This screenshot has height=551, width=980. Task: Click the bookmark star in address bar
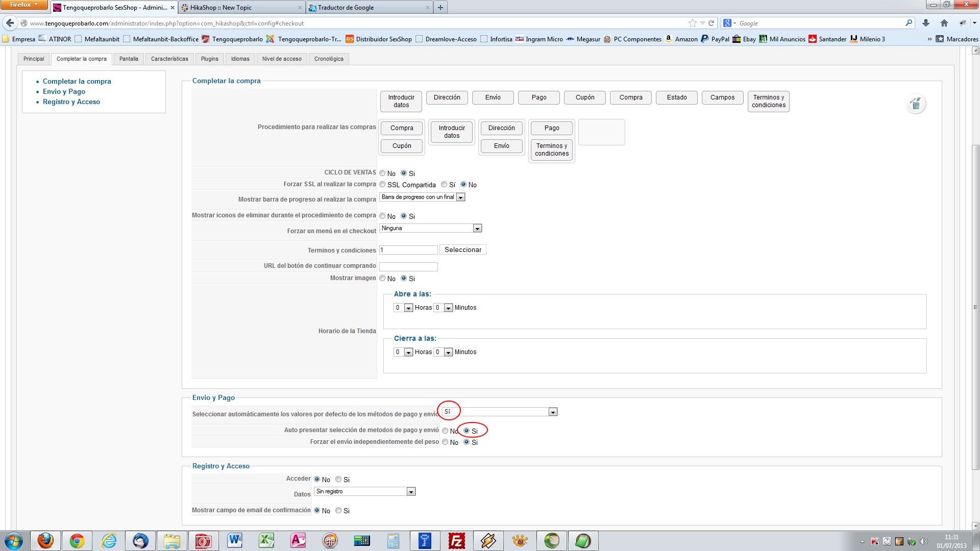pyautogui.click(x=692, y=23)
